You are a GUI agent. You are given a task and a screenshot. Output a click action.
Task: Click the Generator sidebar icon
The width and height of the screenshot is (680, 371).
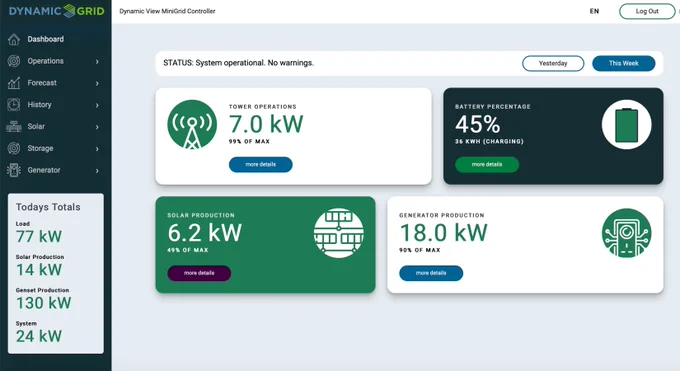14,170
